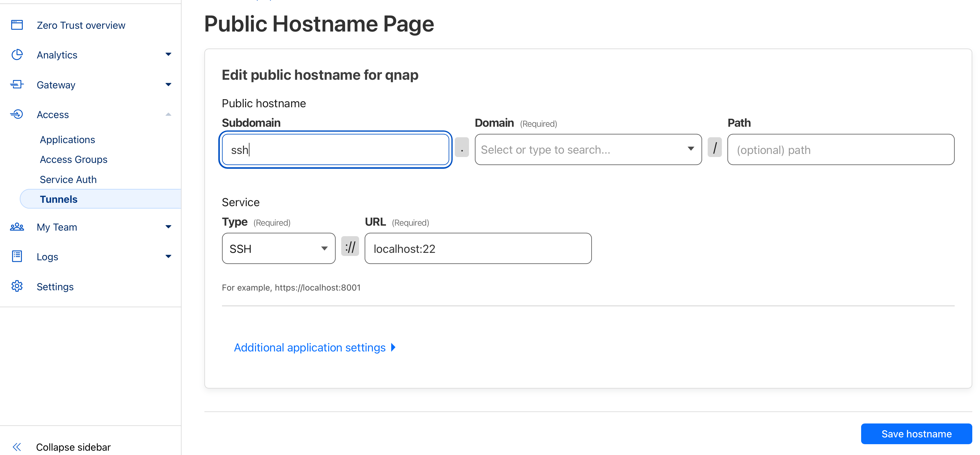Click the Analytics pie chart icon
This screenshot has height=455, width=980.
[x=17, y=55]
